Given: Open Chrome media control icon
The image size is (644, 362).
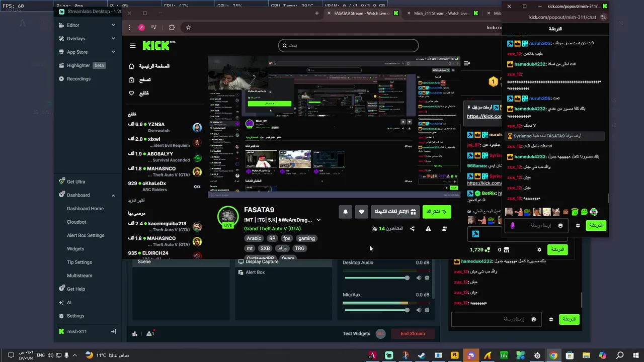Looking at the screenshot, I should 153,28.
